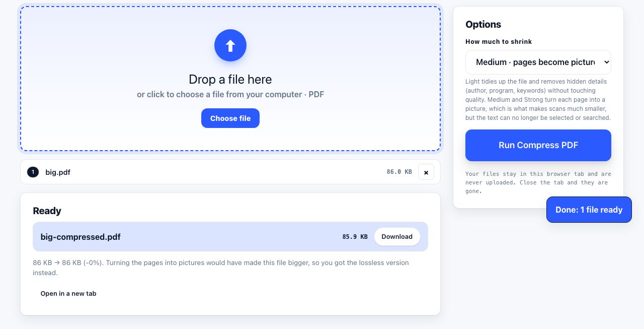Click the 86 KB → 86 KB result note
Image resolution: width=644 pixels, height=329 pixels.
click(221, 268)
